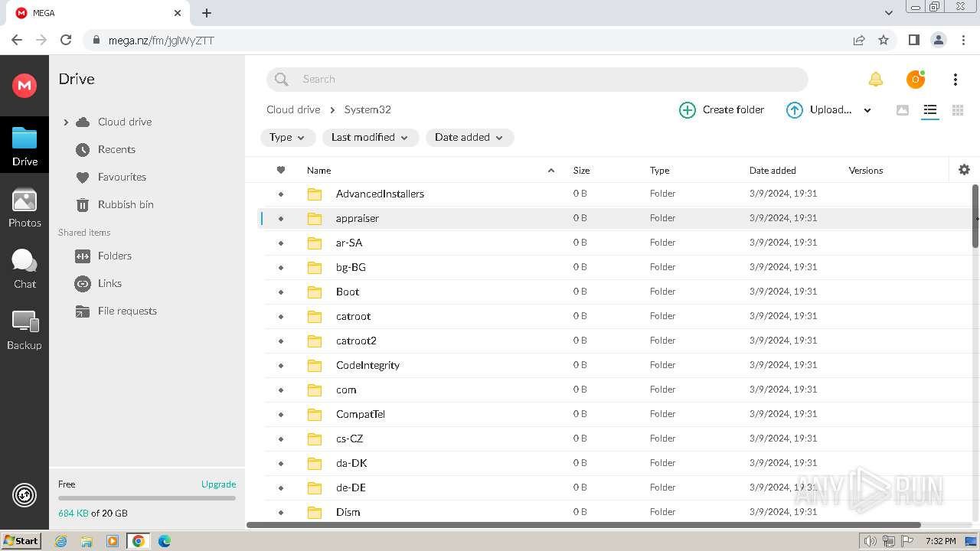
Task: Bookmark this page with star icon
Action: click(x=884, y=40)
